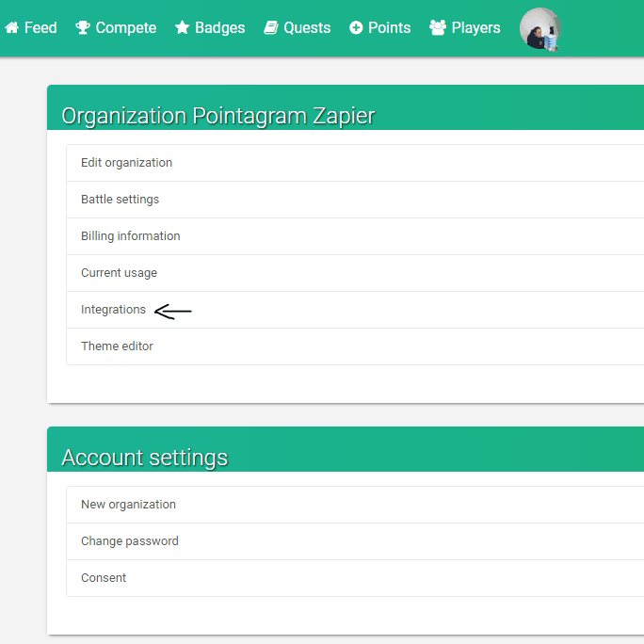Viewport: 644px width, 644px height.
Task: Open the Points menu item
Action: [380, 27]
